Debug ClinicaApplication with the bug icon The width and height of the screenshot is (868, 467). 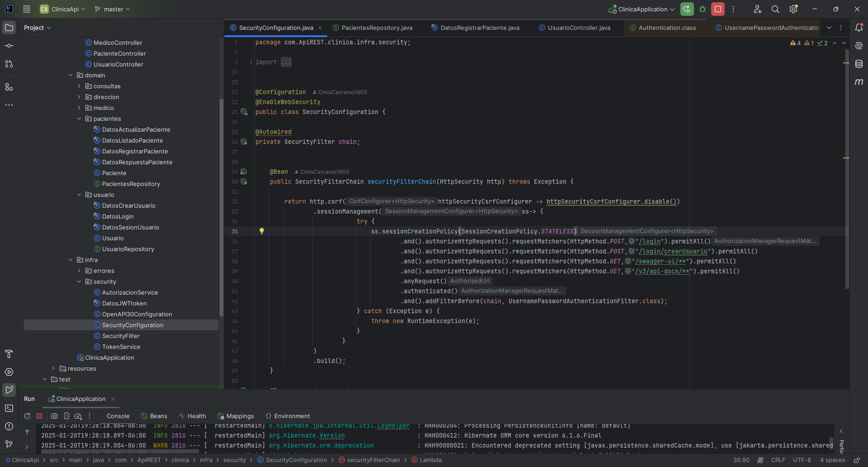point(703,9)
